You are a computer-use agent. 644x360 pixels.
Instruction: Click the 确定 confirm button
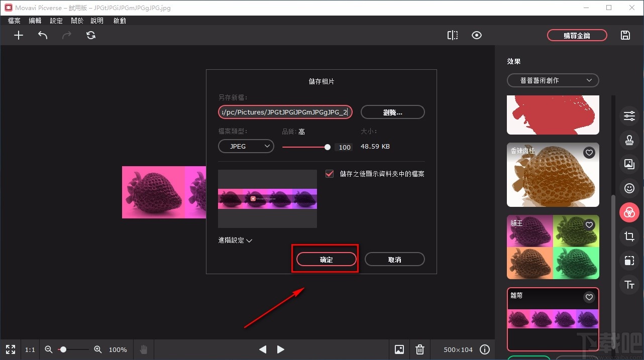click(x=325, y=259)
